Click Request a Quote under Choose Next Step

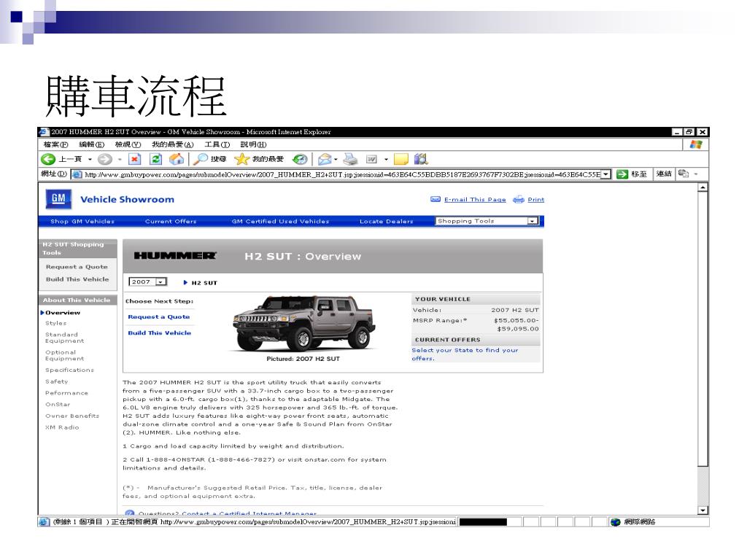158,316
